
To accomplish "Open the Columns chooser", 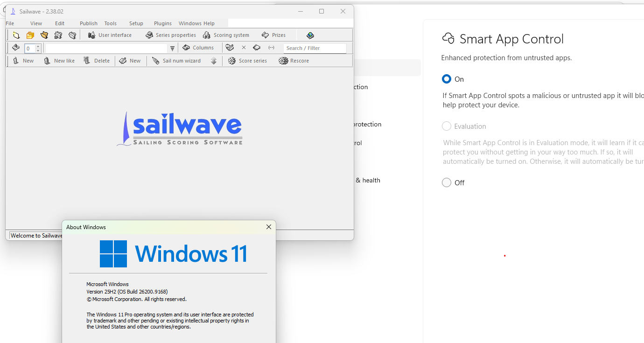I will tap(198, 48).
